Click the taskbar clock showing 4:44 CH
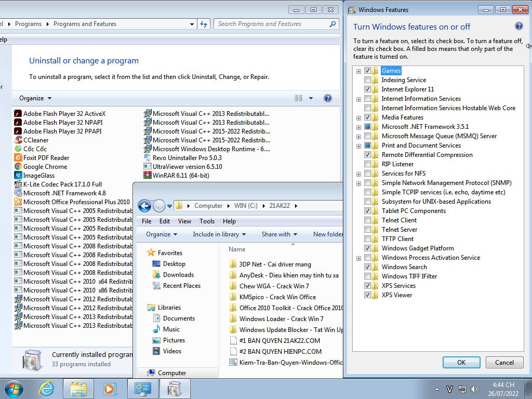This screenshot has height=399, width=532. pyautogui.click(x=503, y=389)
